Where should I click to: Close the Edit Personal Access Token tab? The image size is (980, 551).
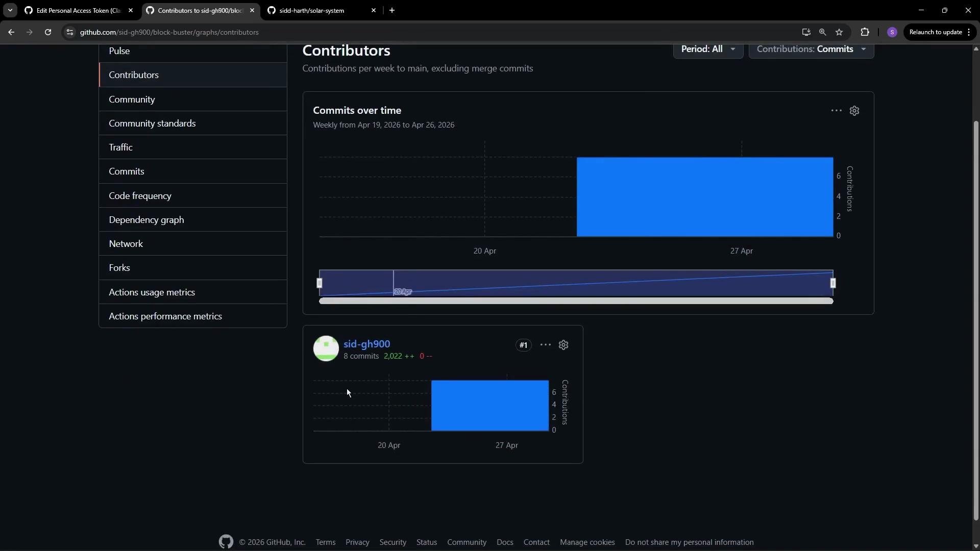pos(131,10)
